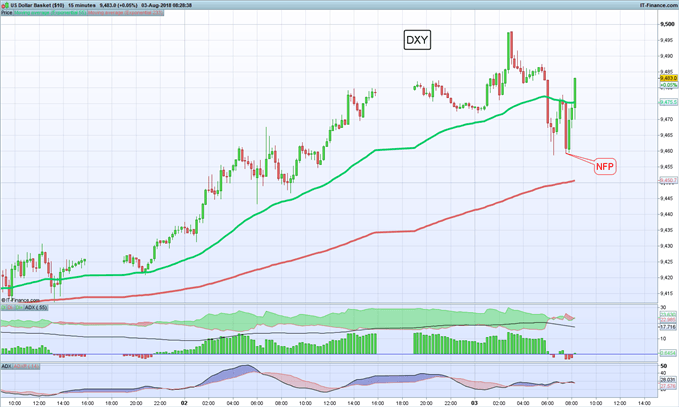Screen dimensions: 679x407
Task: Click the yellow 9,483.0 current price tag
Action: click(668, 78)
